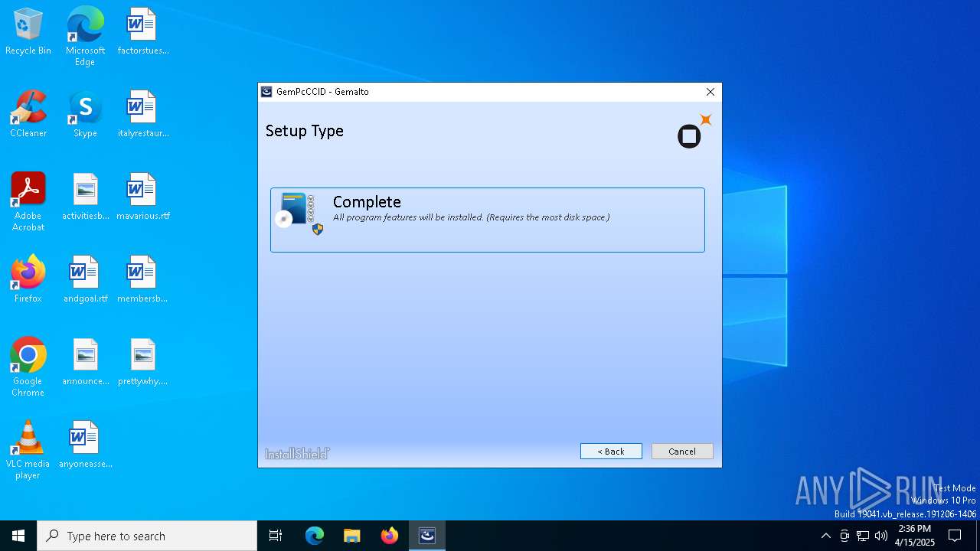
Task: Click the taskbar search box
Action: (147, 536)
